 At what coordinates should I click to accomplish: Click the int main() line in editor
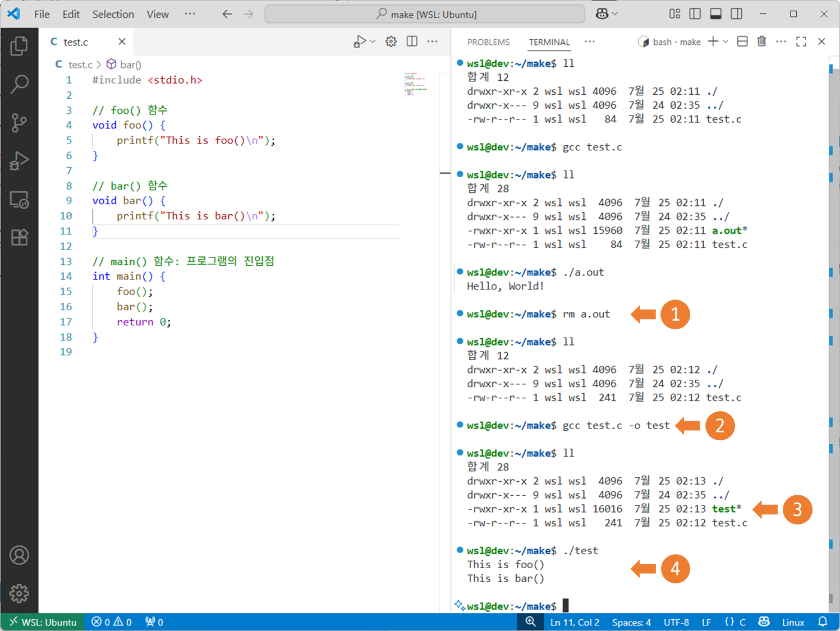(x=129, y=276)
